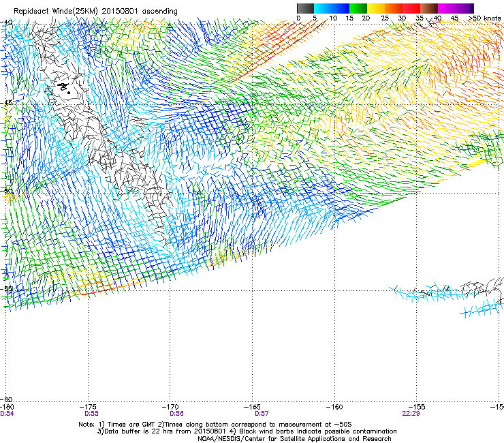Click the -170 longitude axis label

click(170, 407)
